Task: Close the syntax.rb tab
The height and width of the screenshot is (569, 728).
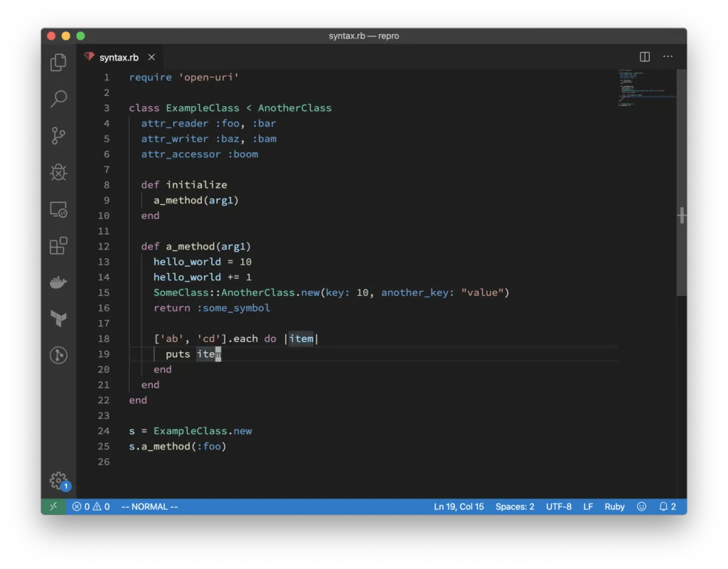Action: click(x=151, y=57)
